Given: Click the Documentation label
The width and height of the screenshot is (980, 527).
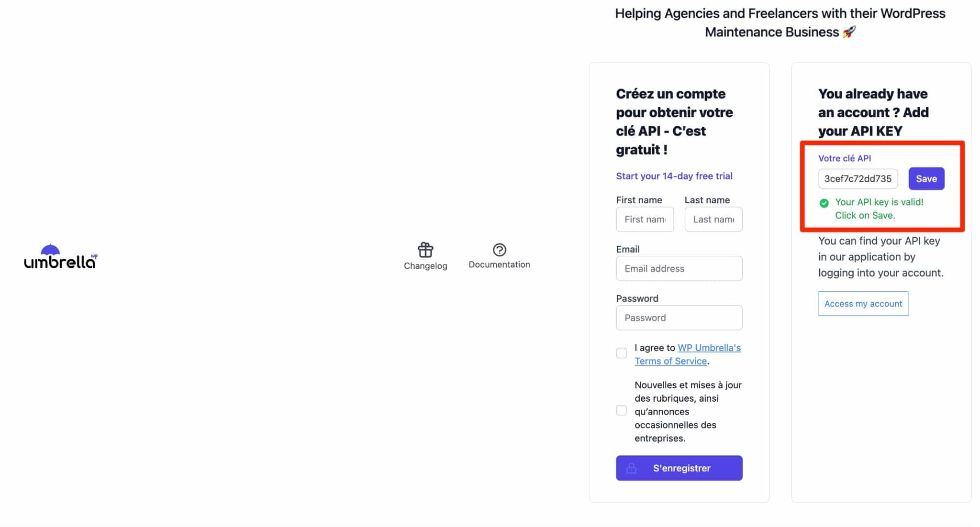Looking at the screenshot, I should [x=499, y=264].
